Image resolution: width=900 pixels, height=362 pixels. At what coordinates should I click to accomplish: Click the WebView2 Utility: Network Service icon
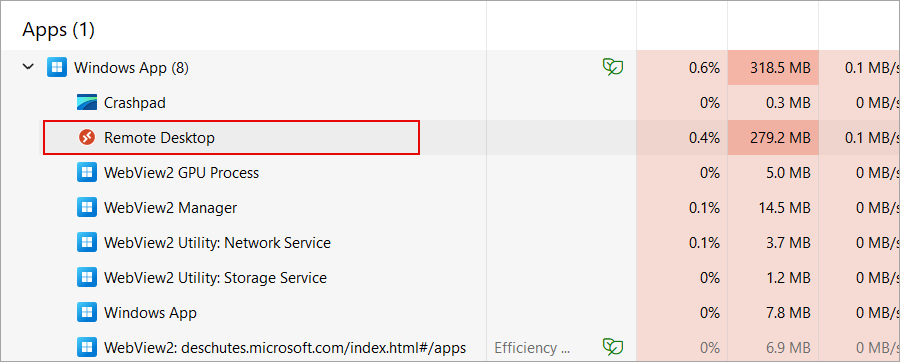click(86, 243)
